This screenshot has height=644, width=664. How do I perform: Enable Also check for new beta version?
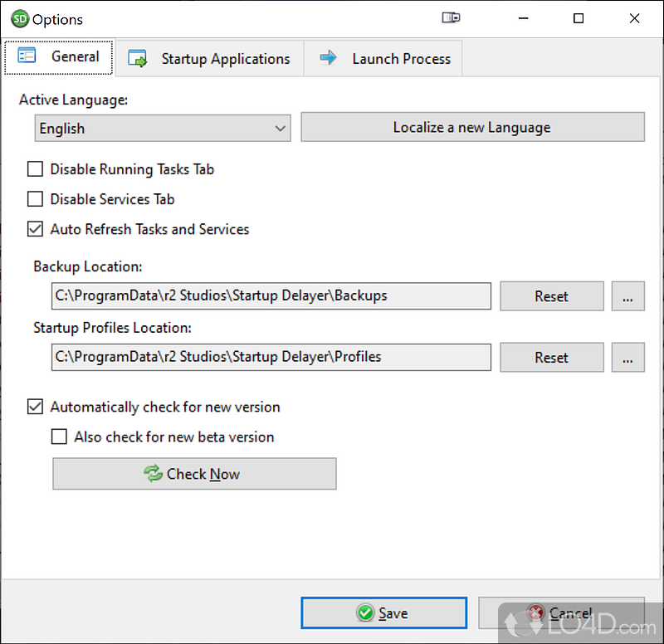point(60,437)
